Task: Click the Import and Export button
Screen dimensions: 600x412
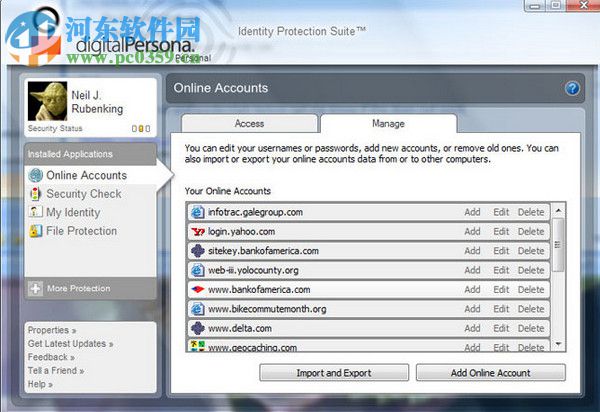Action: pos(334,373)
